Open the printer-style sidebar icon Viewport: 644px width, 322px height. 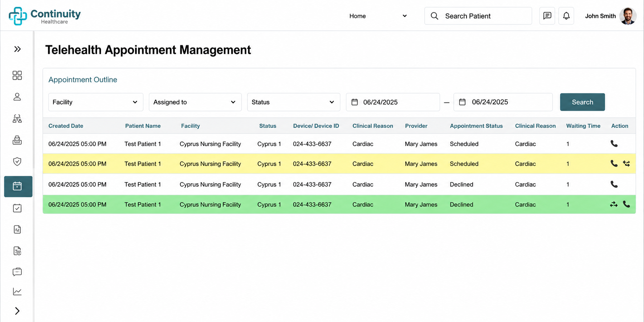coord(17,140)
